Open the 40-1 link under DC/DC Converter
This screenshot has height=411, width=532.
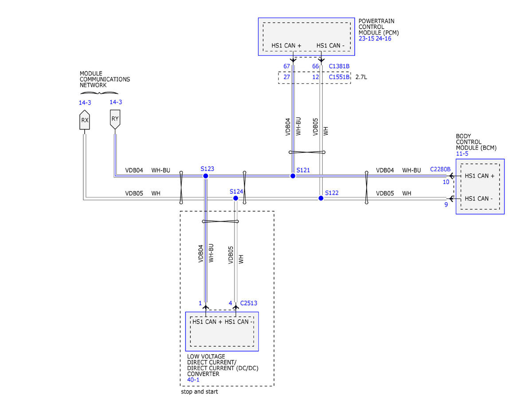tap(193, 380)
